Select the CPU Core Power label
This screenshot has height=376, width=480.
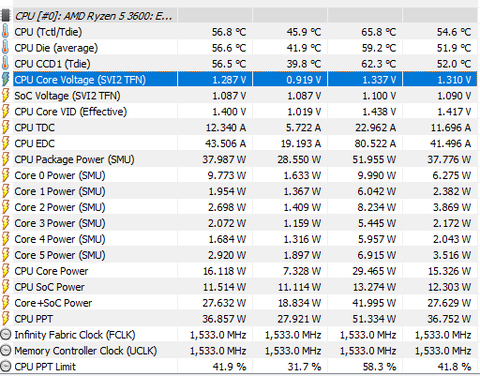tap(51, 271)
